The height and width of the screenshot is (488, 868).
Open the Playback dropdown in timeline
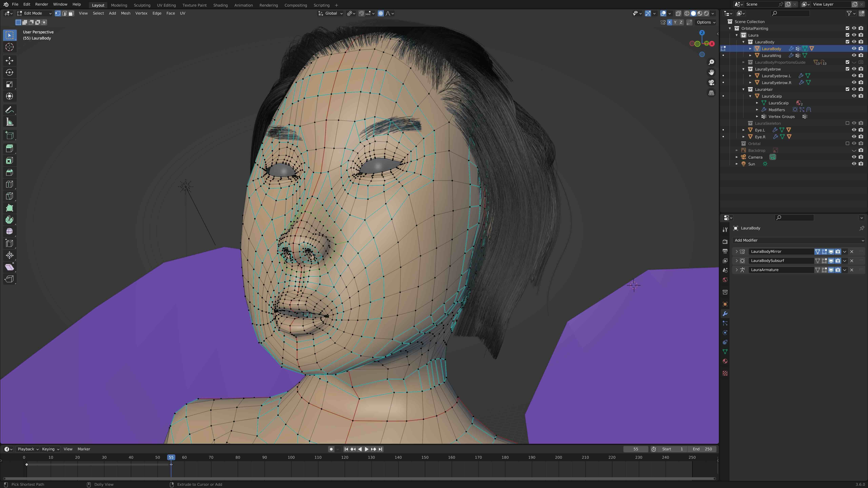pyautogui.click(x=28, y=449)
